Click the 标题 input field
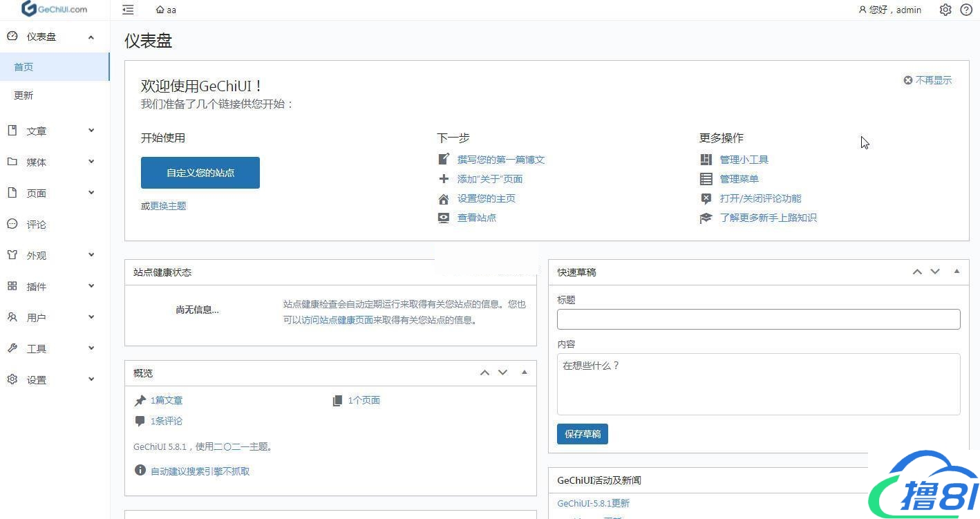 point(758,319)
